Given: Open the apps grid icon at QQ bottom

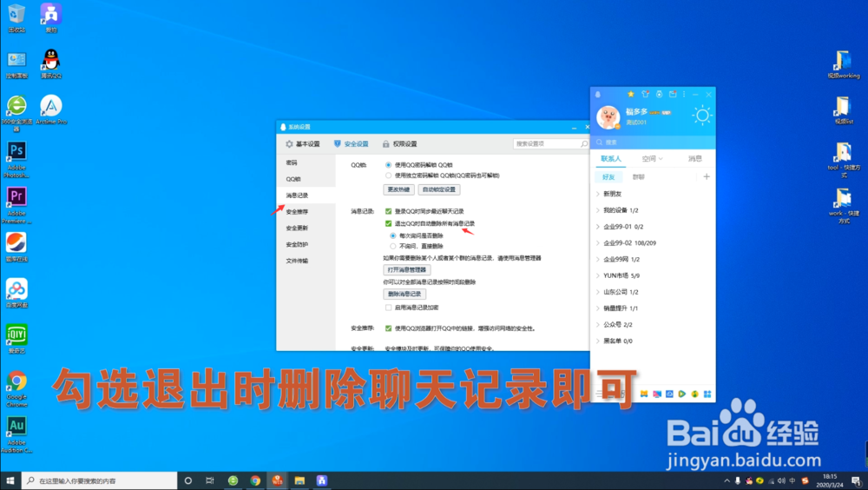Looking at the screenshot, I should tap(707, 394).
